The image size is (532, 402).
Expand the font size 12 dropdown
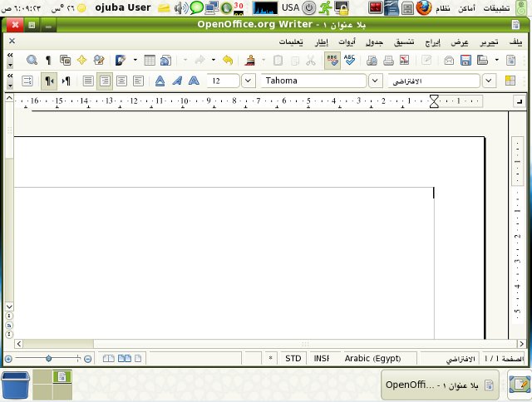point(249,81)
